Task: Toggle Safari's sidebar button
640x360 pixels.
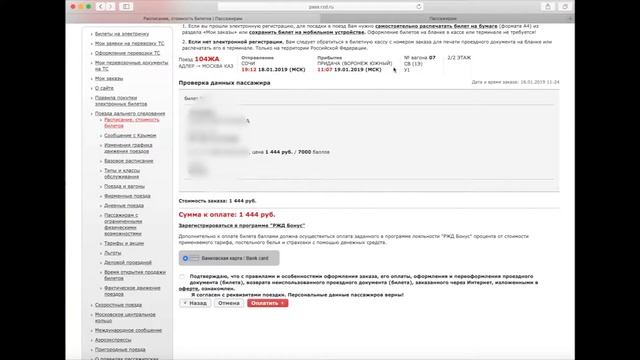Action: tap(126, 7)
